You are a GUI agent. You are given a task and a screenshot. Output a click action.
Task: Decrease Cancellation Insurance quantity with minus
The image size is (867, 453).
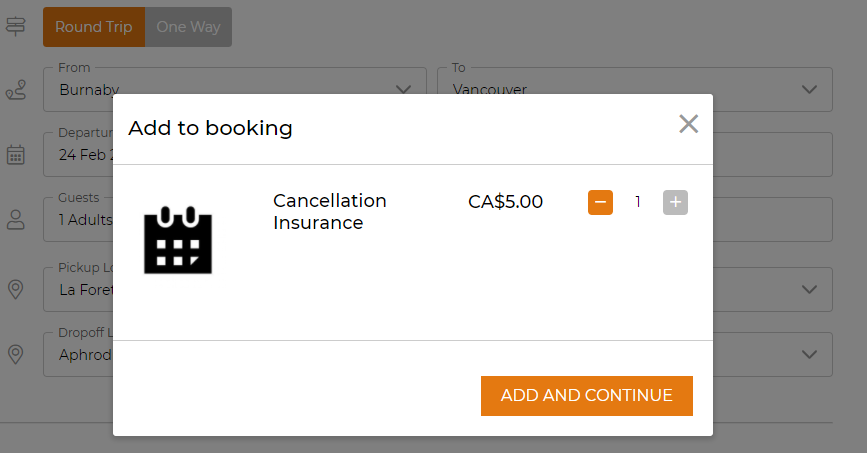tap(600, 202)
